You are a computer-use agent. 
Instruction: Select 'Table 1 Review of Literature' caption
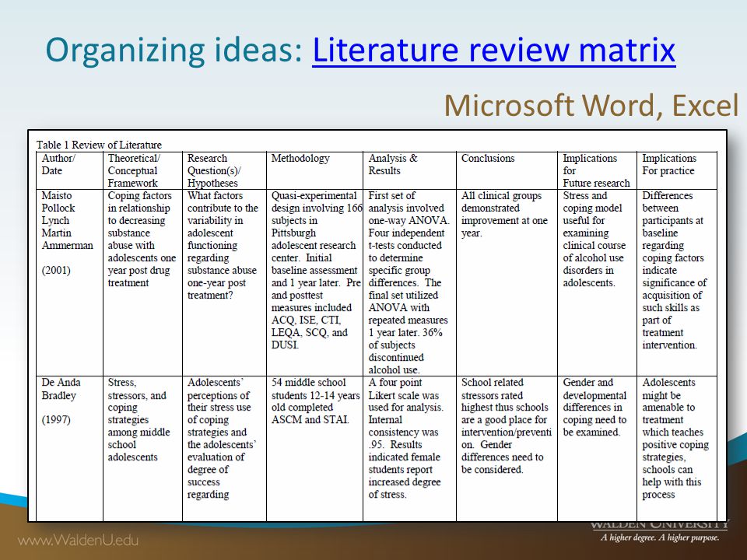pyautogui.click(x=99, y=145)
